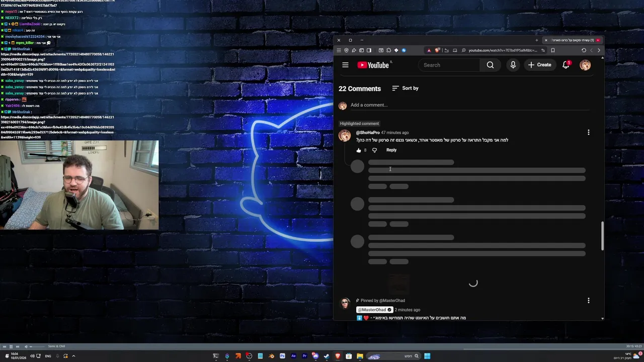644x362 pixels.
Task: Mute the music player speaker icon
Action: (x=26, y=346)
